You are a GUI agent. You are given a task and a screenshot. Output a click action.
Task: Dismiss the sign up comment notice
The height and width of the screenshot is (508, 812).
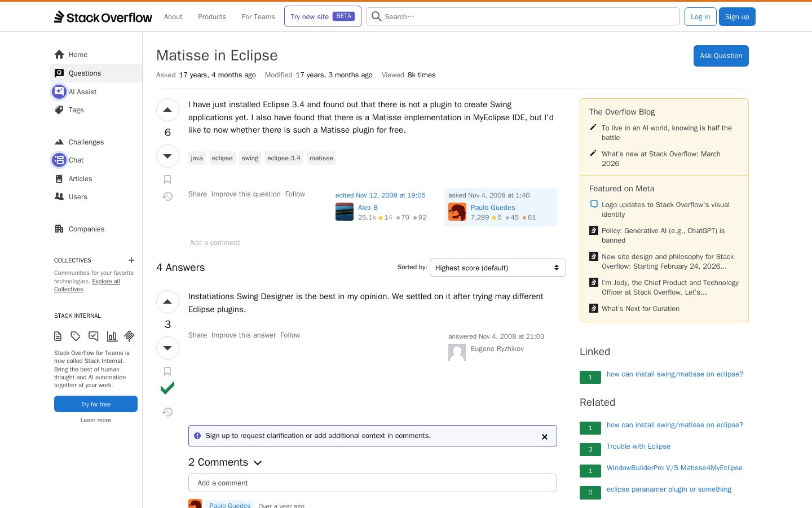pyautogui.click(x=545, y=436)
